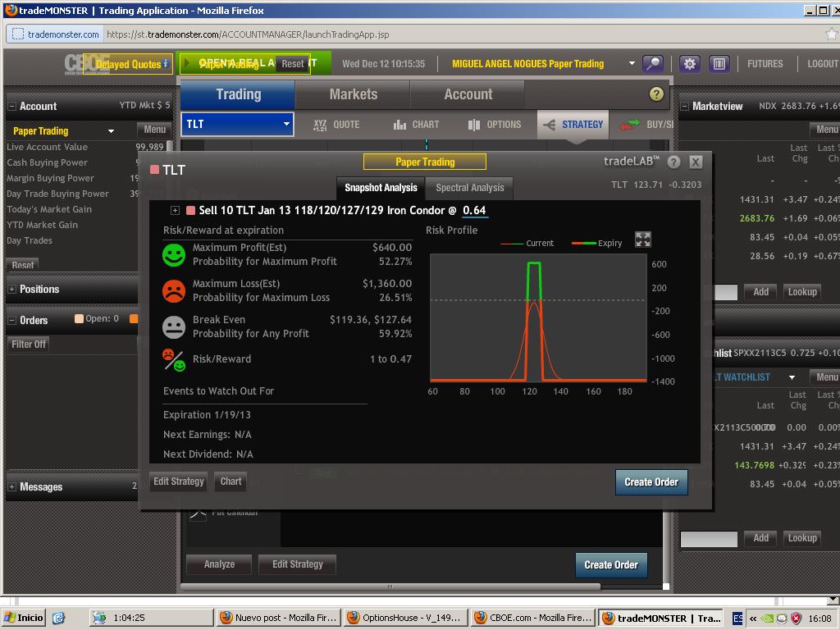Collapse the Account panel
The image size is (840, 630).
11,106
